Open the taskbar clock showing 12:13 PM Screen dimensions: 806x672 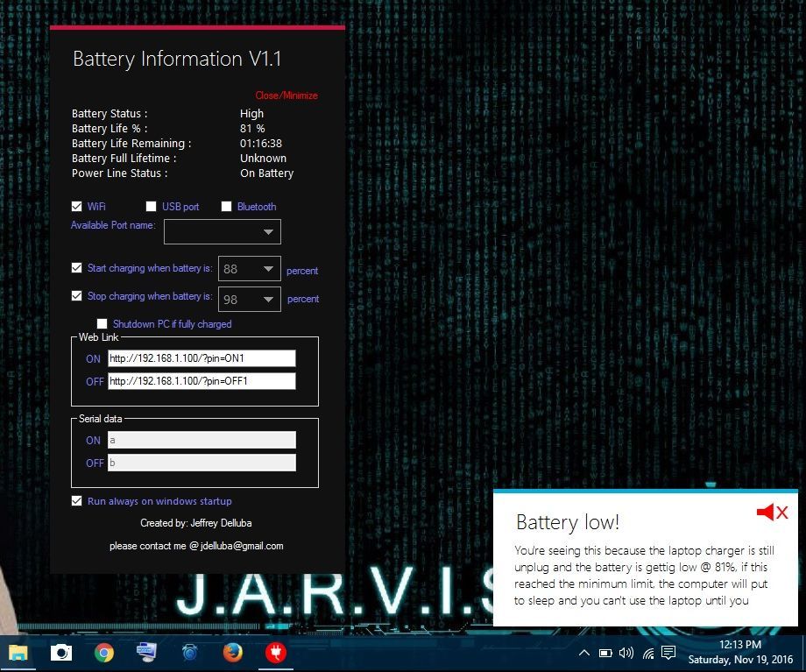click(x=740, y=652)
